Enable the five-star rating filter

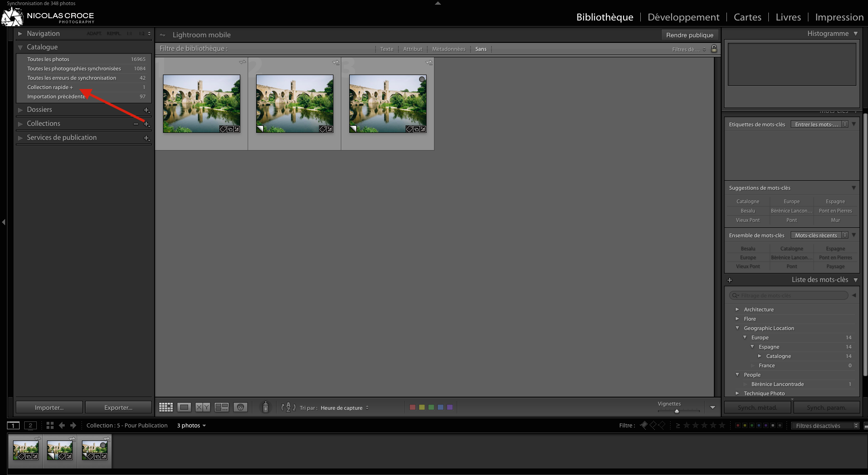pos(722,425)
